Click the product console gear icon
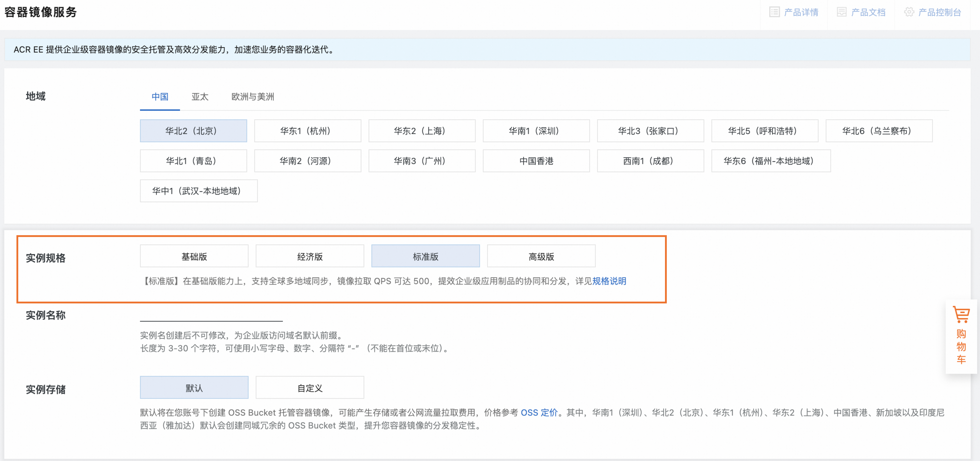The width and height of the screenshot is (980, 461). point(909,12)
